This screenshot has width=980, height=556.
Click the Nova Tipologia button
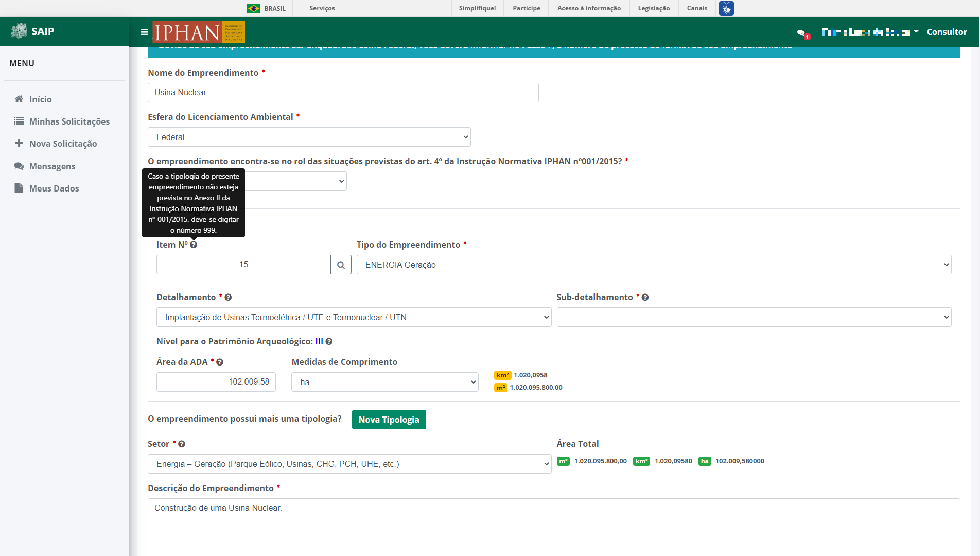389,420
